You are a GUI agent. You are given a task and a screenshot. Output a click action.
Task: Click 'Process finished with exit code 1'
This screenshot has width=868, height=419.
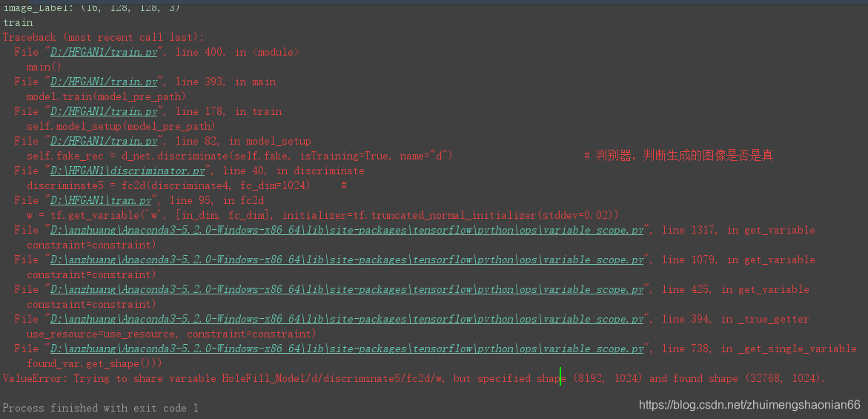pyautogui.click(x=100, y=408)
